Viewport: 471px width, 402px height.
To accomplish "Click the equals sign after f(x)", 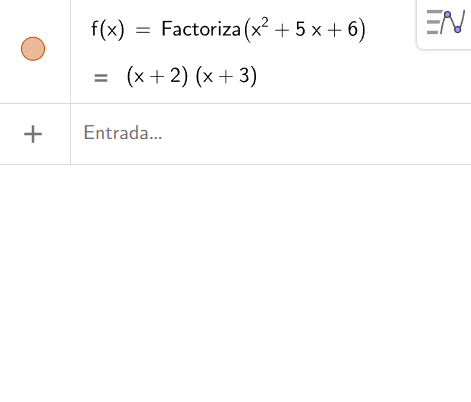I will (x=143, y=30).
